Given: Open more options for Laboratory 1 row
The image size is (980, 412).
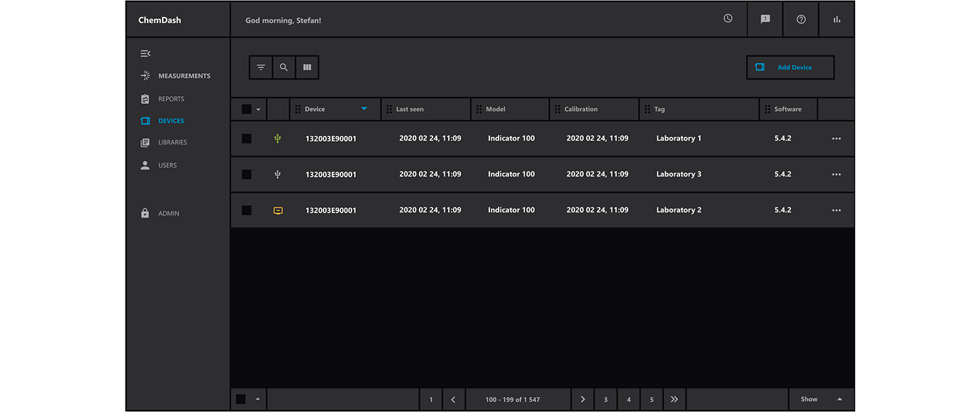Looking at the screenshot, I should [x=836, y=139].
